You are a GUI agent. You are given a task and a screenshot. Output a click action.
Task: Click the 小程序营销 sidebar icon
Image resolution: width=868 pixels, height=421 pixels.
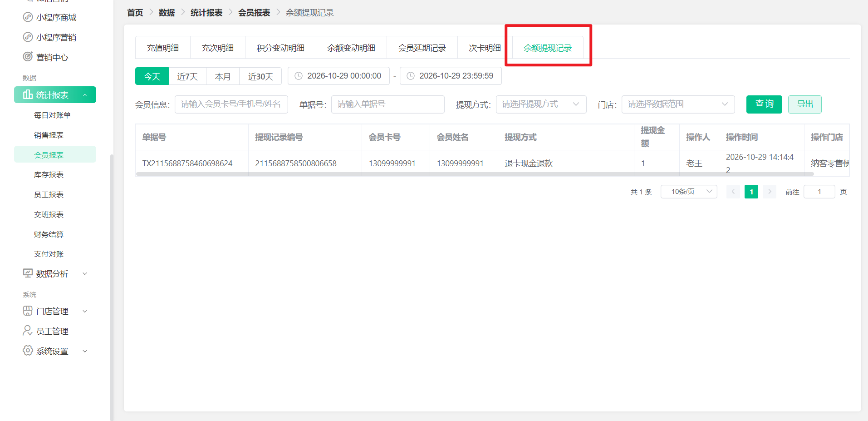click(x=28, y=37)
